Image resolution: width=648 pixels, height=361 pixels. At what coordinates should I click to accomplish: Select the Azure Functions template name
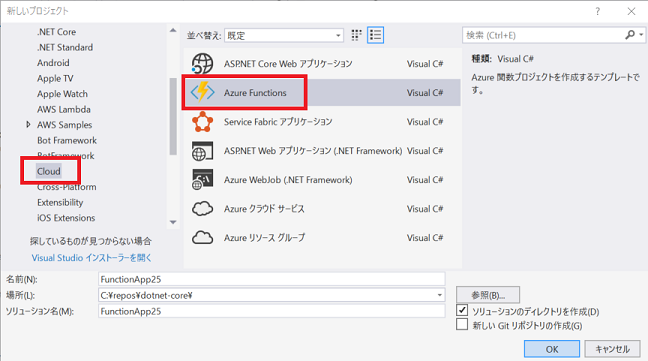[x=255, y=93]
